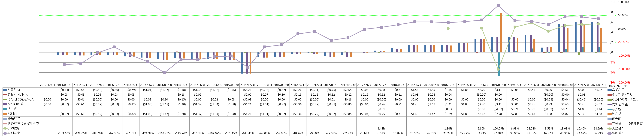Select 普通株主に係る純利益 entry in left table

pos(21,123)
